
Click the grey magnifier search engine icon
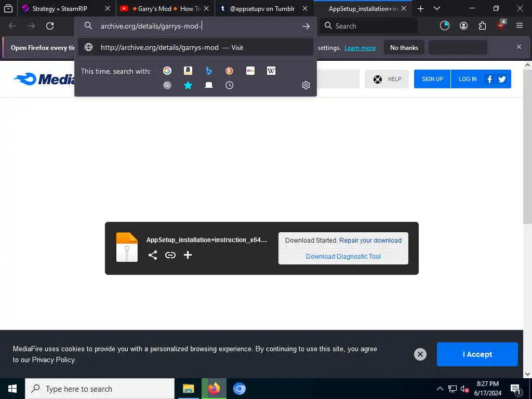167,85
